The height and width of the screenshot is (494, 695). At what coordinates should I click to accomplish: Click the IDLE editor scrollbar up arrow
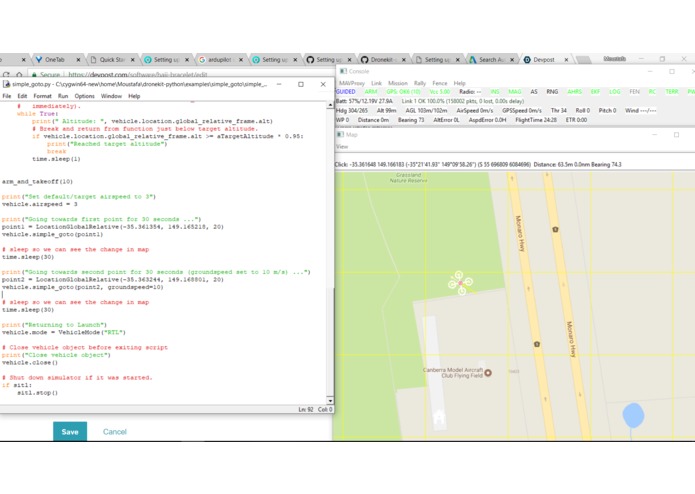(x=330, y=105)
